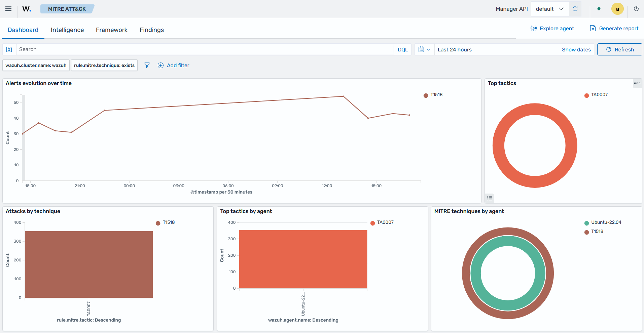The width and height of the screenshot is (644, 333).
Task: Click 'Attacks by technique' panel title
Action: (33, 211)
